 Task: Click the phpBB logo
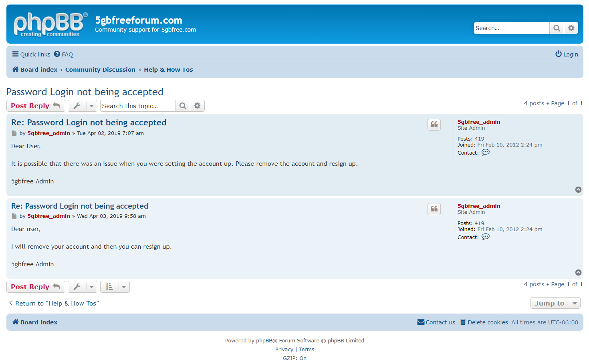click(50, 24)
